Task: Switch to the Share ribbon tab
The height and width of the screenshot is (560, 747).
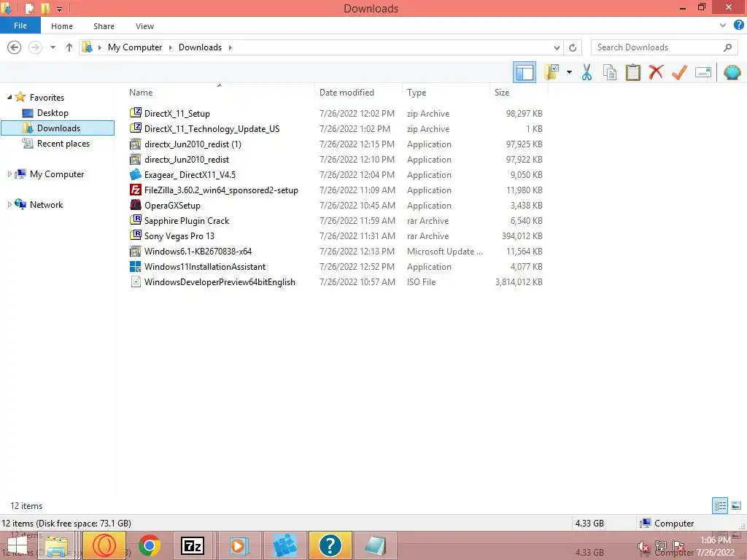Action: tap(104, 26)
